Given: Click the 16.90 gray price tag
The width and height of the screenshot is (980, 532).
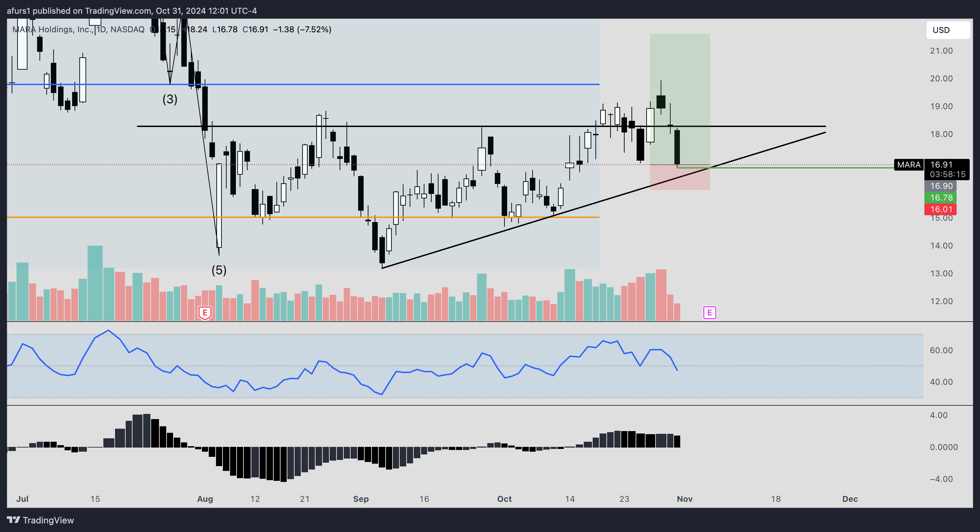Looking at the screenshot, I should pyautogui.click(x=941, y=186).
